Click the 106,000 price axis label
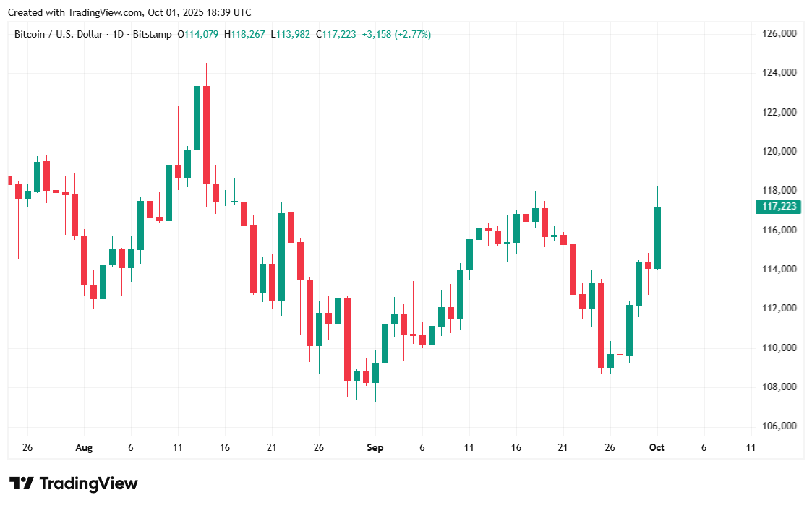The height and width of the screenshot is (508, 812). [779, 426]
